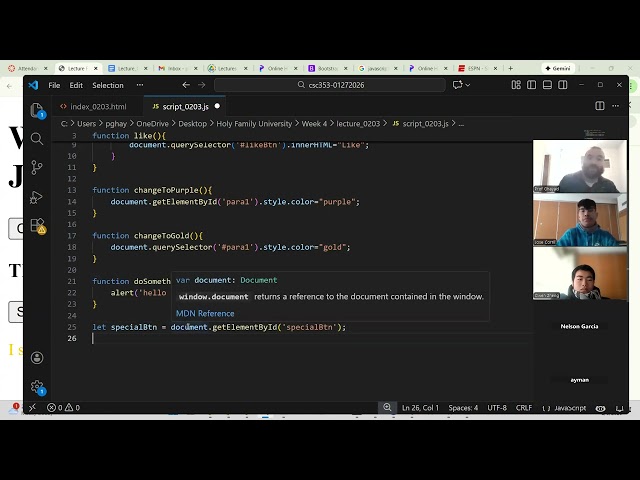Open notifications bell in status bar

click(x=619, y=408)
